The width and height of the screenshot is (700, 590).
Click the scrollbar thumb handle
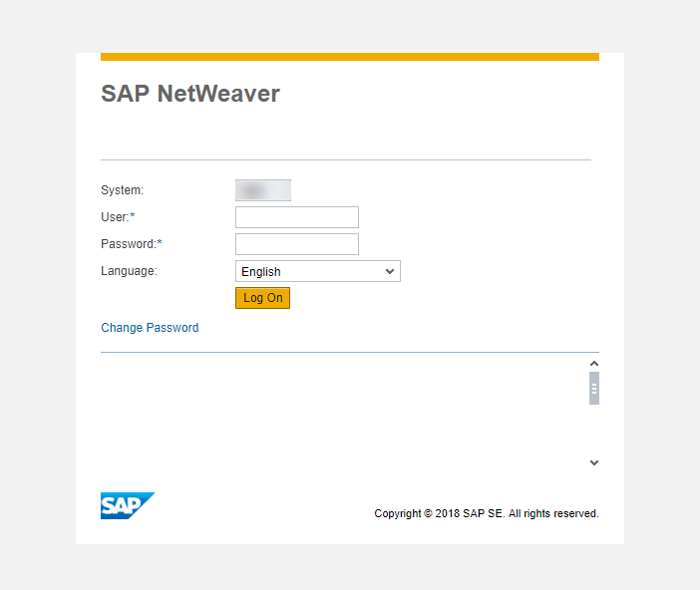tap(593, 389)
